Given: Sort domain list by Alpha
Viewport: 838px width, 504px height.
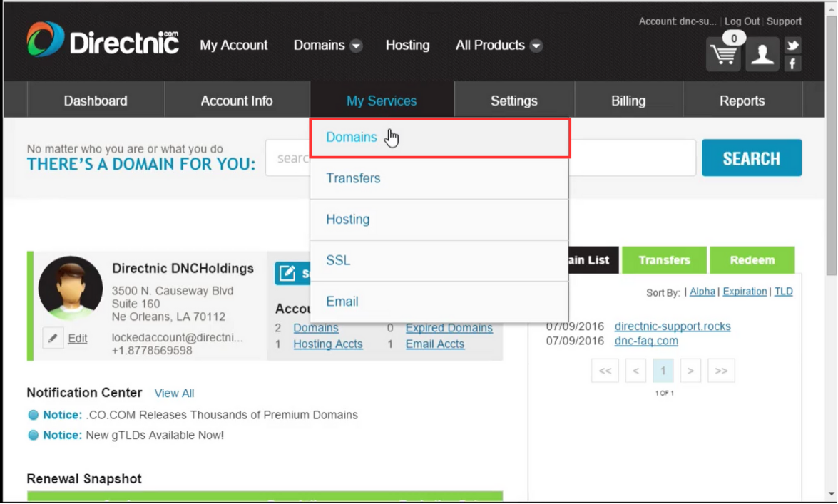Looking at the screenshot, I should pos(702,292).
